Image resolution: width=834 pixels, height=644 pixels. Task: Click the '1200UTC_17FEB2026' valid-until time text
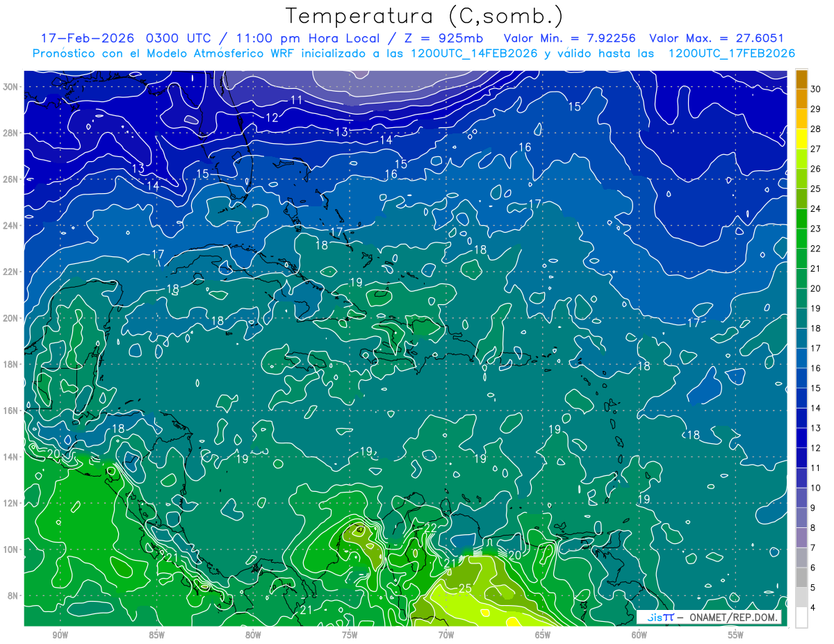pyautogui.click(x=731, y=53)
